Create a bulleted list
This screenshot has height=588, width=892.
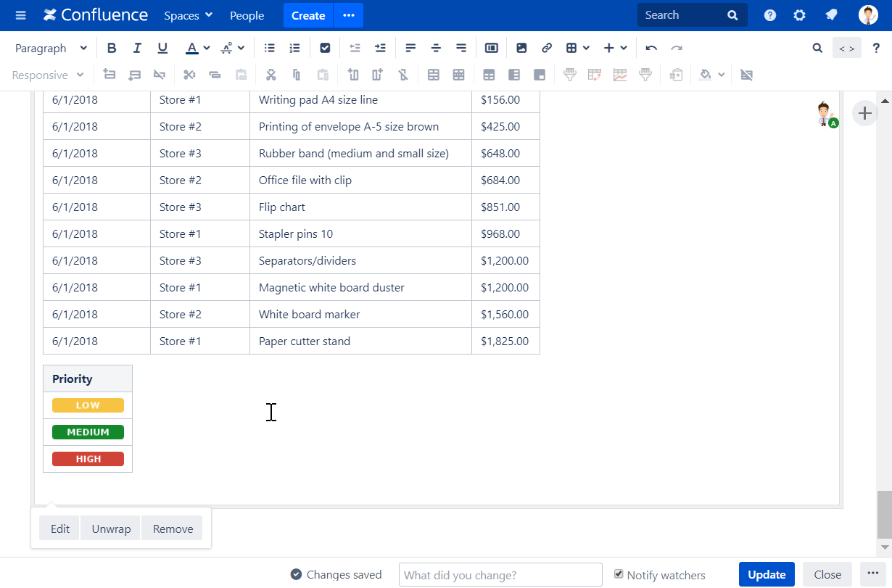(269, 47)
